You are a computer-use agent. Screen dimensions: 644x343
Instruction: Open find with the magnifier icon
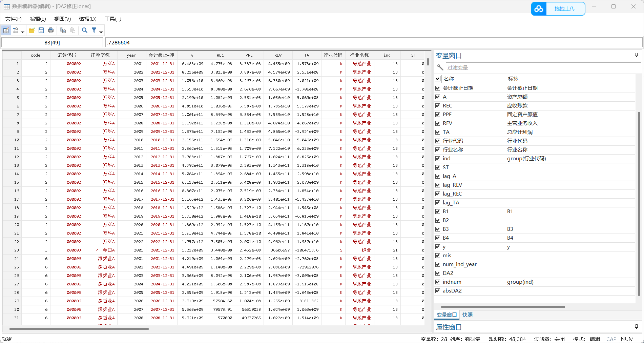(x=85, y=31)
